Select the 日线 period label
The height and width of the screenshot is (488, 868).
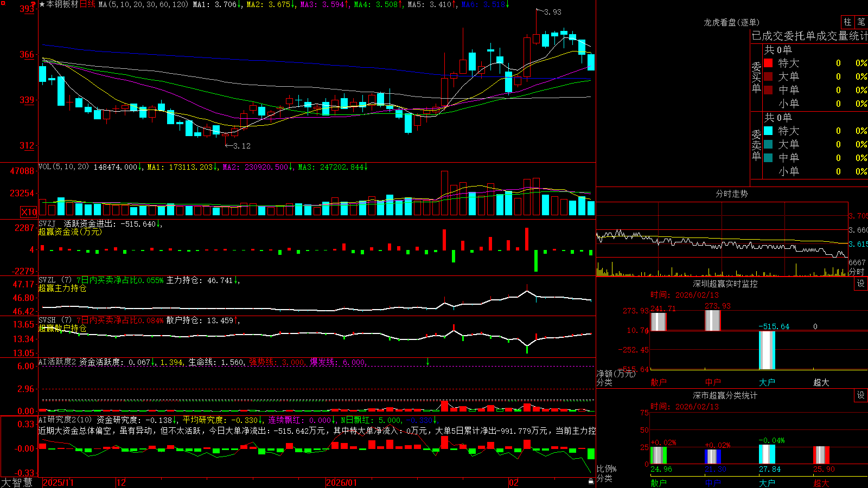tap(87, 4)
